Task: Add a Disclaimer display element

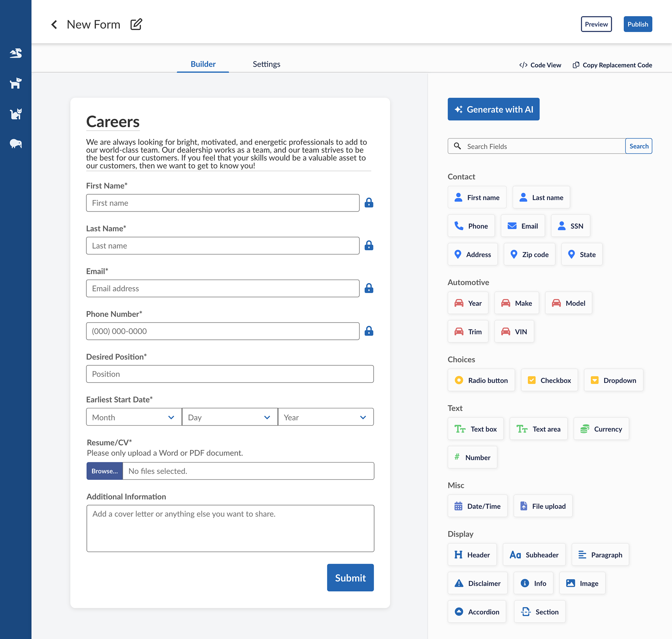Action: [x=477, y=583]
